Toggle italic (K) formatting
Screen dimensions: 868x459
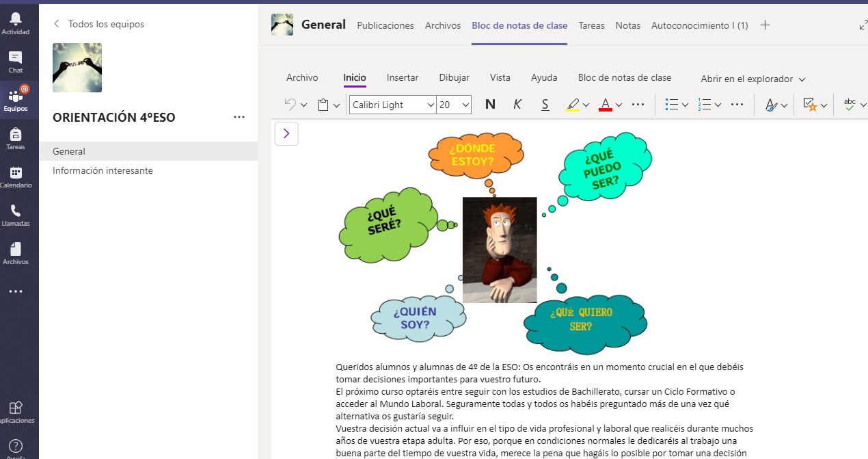pyautogui.click(x=517, y=105)
